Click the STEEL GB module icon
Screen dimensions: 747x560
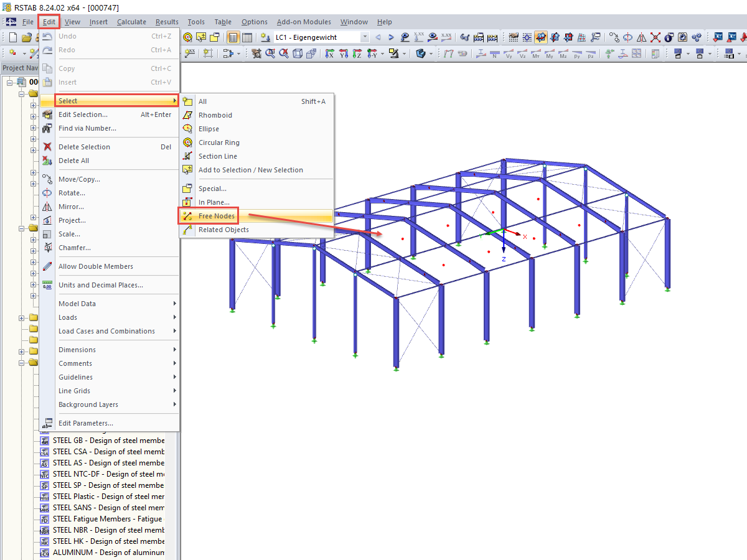44,441
